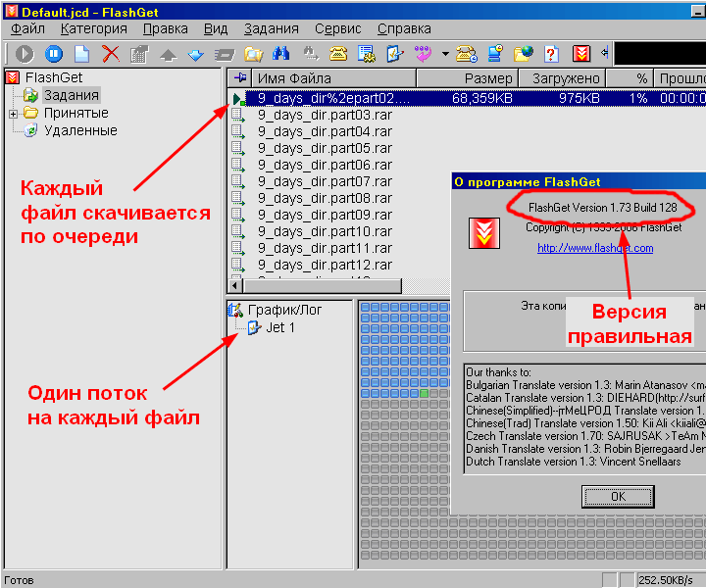Viewport: 706px width, 588px height.
Task: Click the telephone-with-clock schedule icon
Action: pos(467,54)
